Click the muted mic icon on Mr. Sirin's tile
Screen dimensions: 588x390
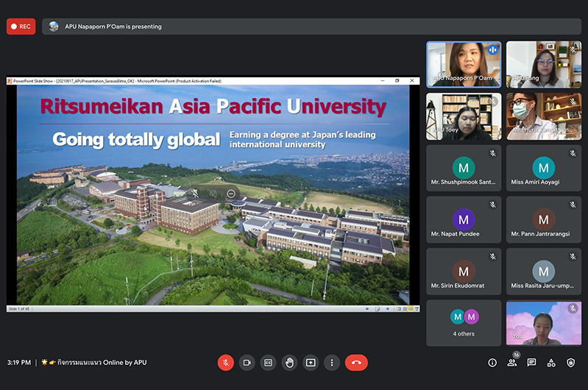pos(493,257)
